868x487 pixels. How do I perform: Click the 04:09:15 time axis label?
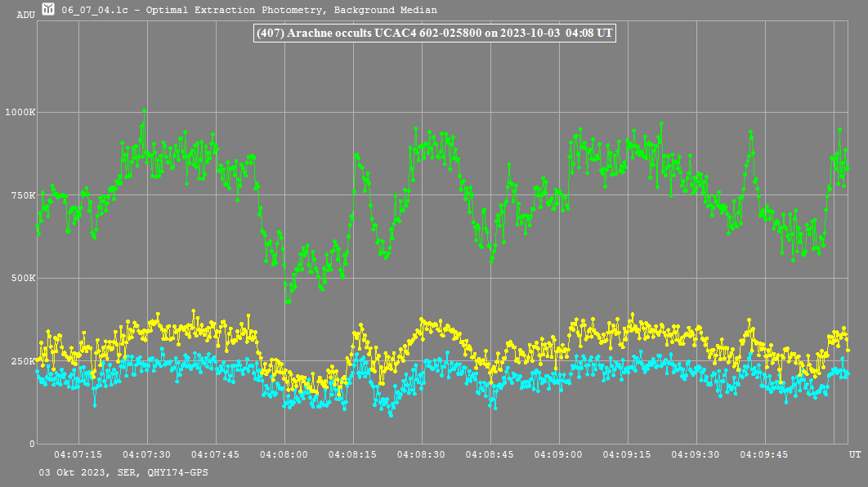(x=628, y=453)
